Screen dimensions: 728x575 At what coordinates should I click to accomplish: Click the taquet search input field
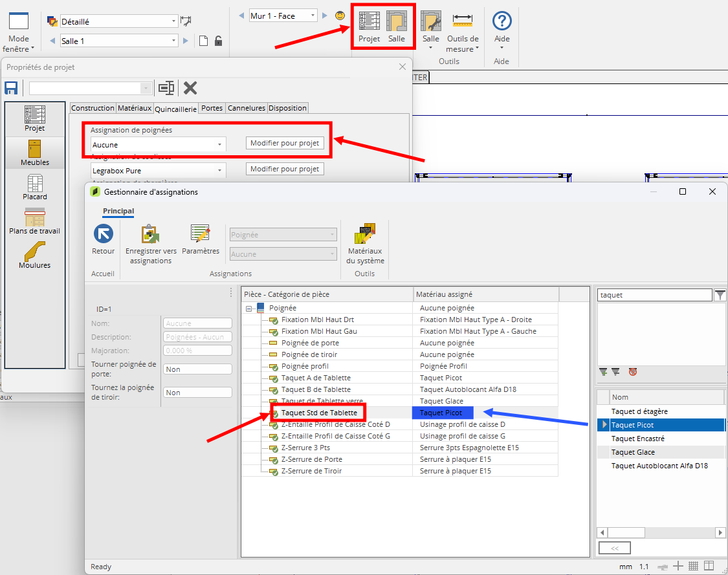(654, 295)
